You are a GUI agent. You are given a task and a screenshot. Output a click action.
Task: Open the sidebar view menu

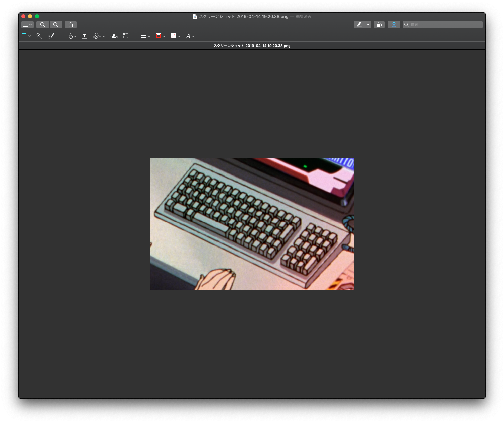point(27,25)
